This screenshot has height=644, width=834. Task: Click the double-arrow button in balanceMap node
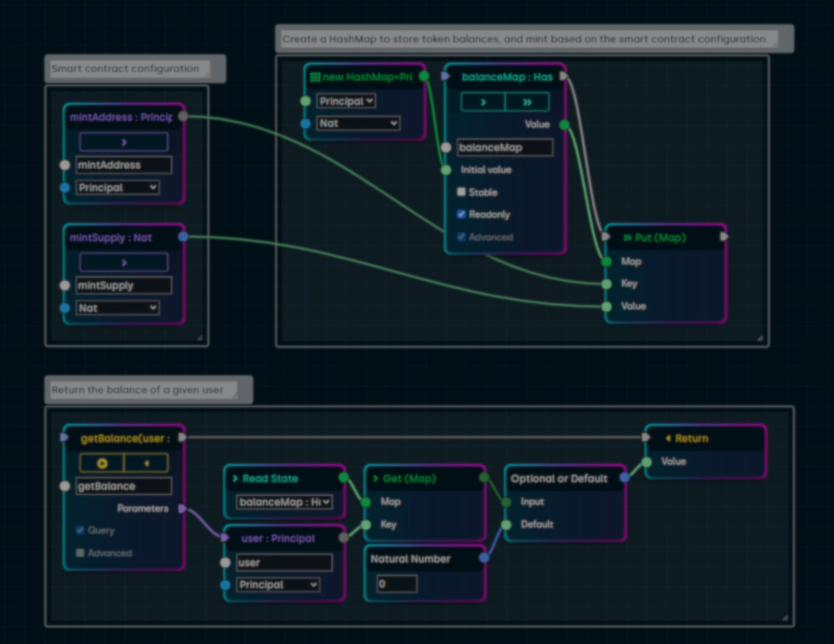526,102
